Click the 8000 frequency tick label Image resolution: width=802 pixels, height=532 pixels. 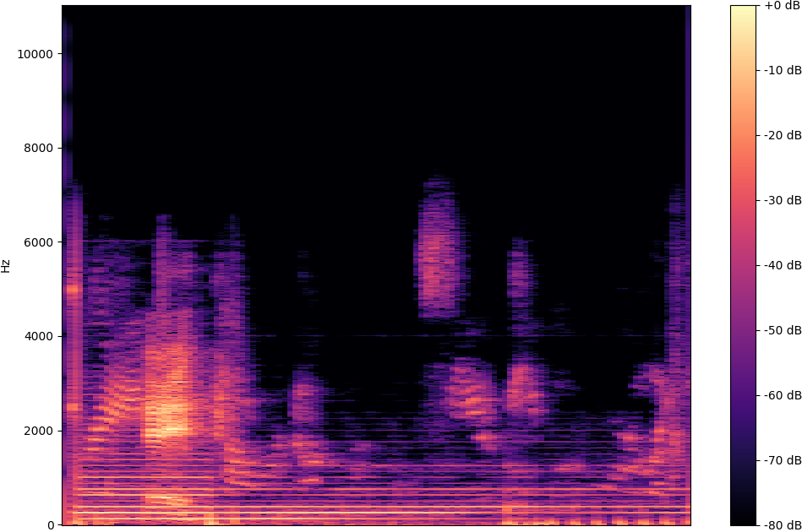(x=38, y=149)
